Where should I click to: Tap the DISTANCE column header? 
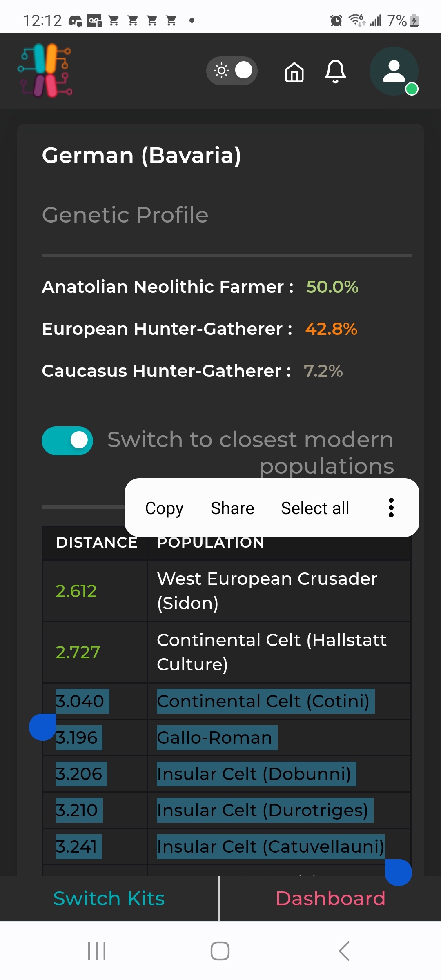coord(97,542)
